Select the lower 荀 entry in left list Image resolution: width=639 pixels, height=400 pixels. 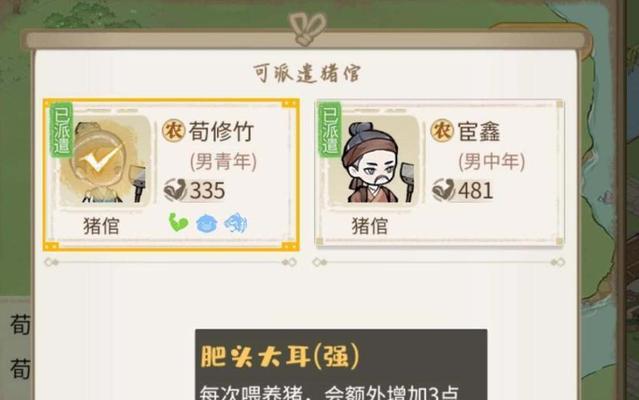[x=20, y=369]
